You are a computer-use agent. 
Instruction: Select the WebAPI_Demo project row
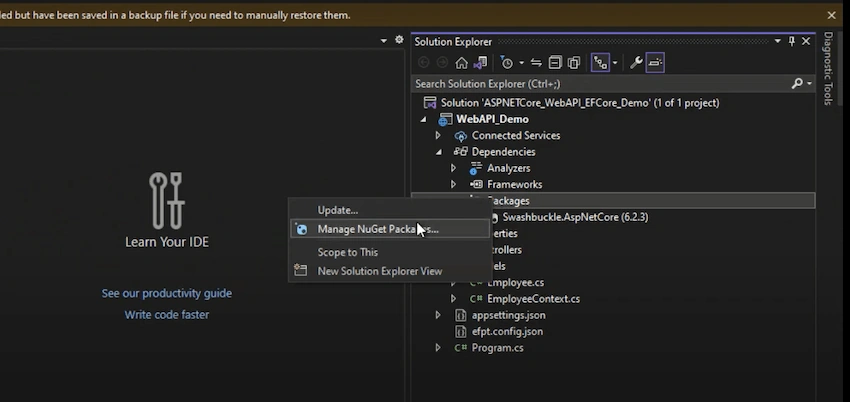[614, 119]
